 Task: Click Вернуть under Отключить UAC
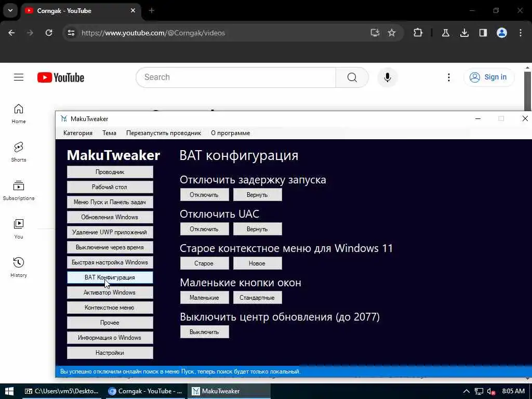pos(258,229)
